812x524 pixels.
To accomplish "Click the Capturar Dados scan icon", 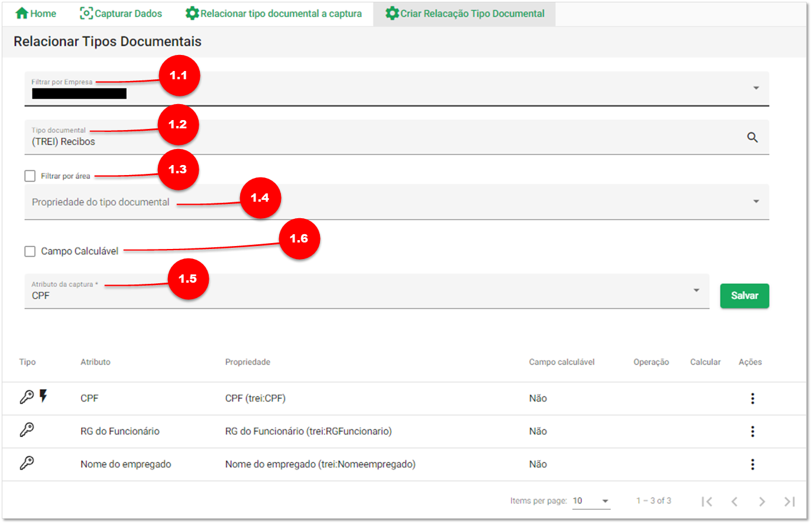I will [86, 13].
